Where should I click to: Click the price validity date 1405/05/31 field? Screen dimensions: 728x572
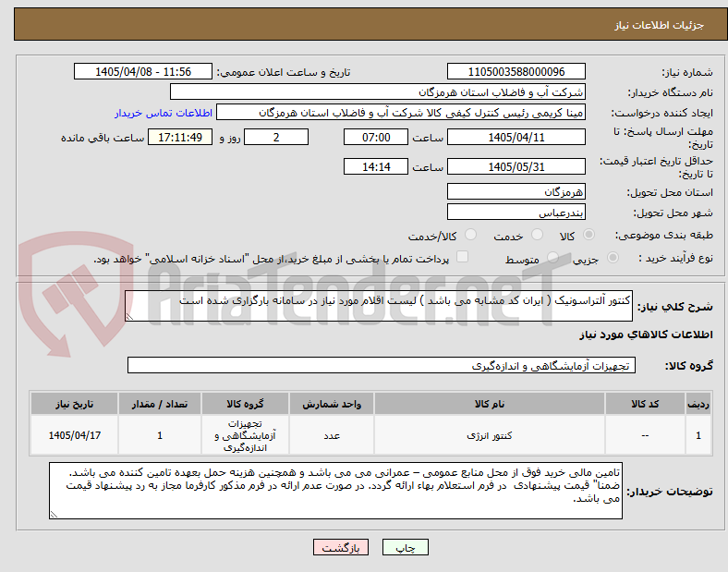coord(516,166)
